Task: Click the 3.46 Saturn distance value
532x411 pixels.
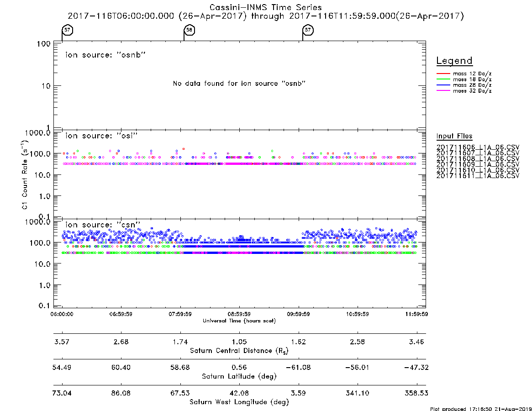Action: [x=416, y=342]
